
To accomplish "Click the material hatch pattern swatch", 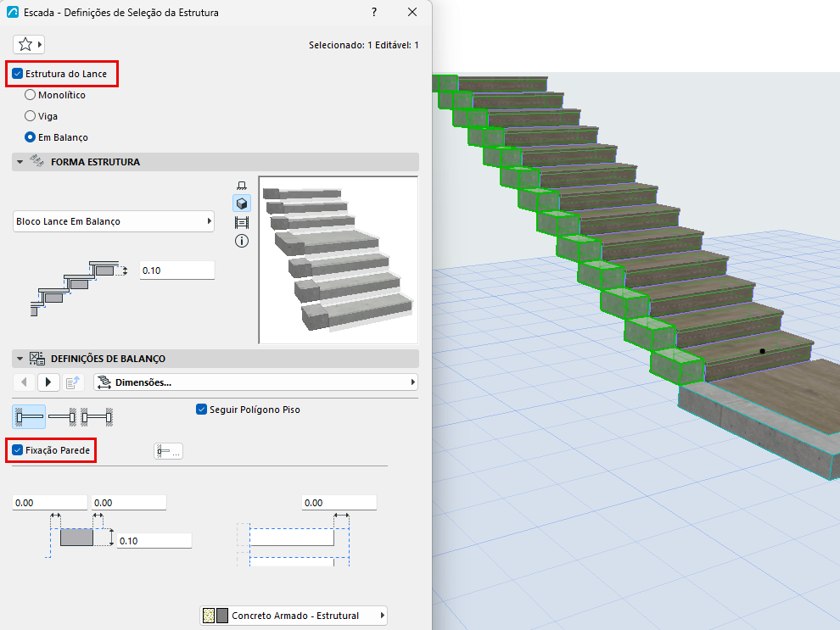I will (209, 616).
